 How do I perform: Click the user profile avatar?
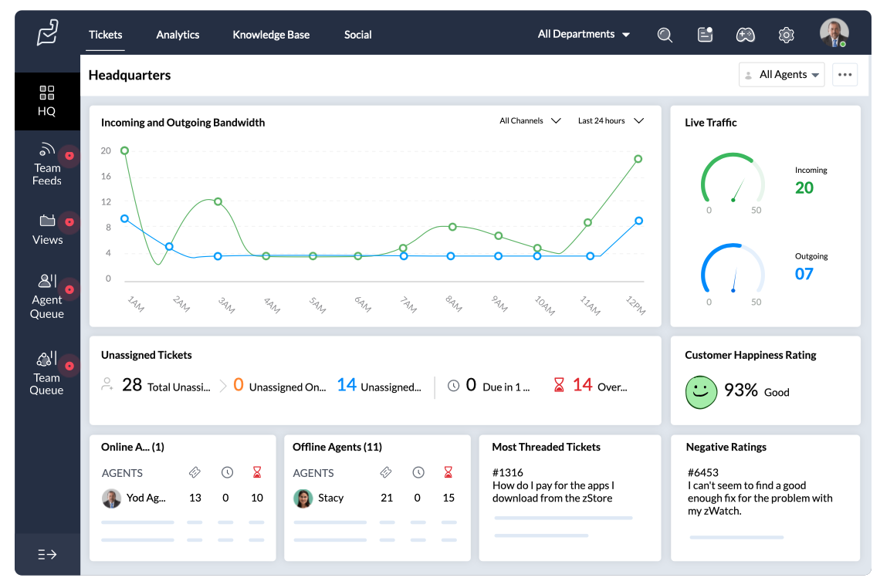(834, 33)
